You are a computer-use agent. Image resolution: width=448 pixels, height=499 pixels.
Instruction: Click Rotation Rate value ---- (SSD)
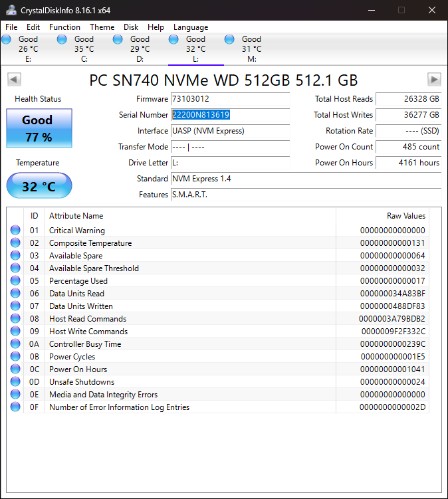[x=409, y=131]
